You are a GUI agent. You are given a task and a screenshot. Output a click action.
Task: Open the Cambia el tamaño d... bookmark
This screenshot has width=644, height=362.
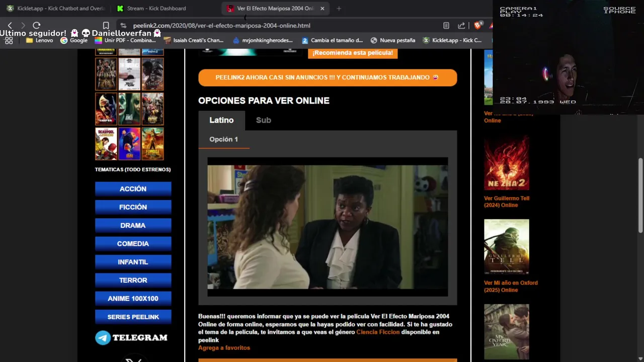click(x=332, y=40)
